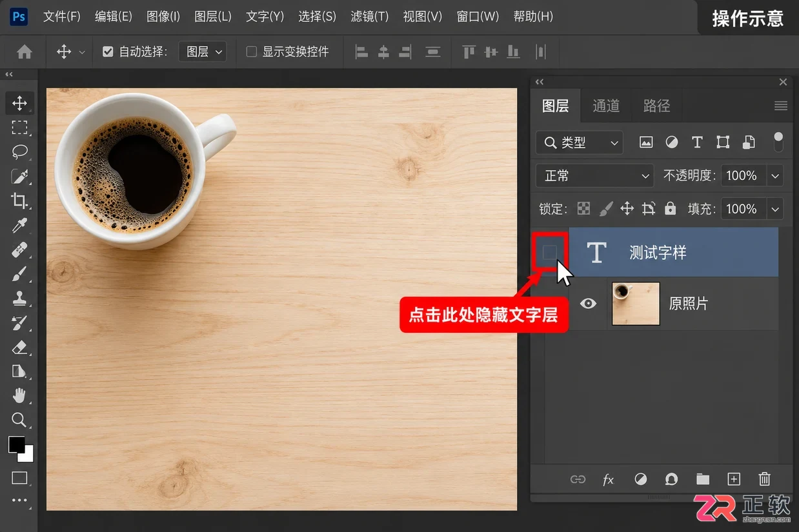Toggle lock all padlock icon
Viewport: 799px width, 532px height.
pyautogui.click(x=671, y=208)
